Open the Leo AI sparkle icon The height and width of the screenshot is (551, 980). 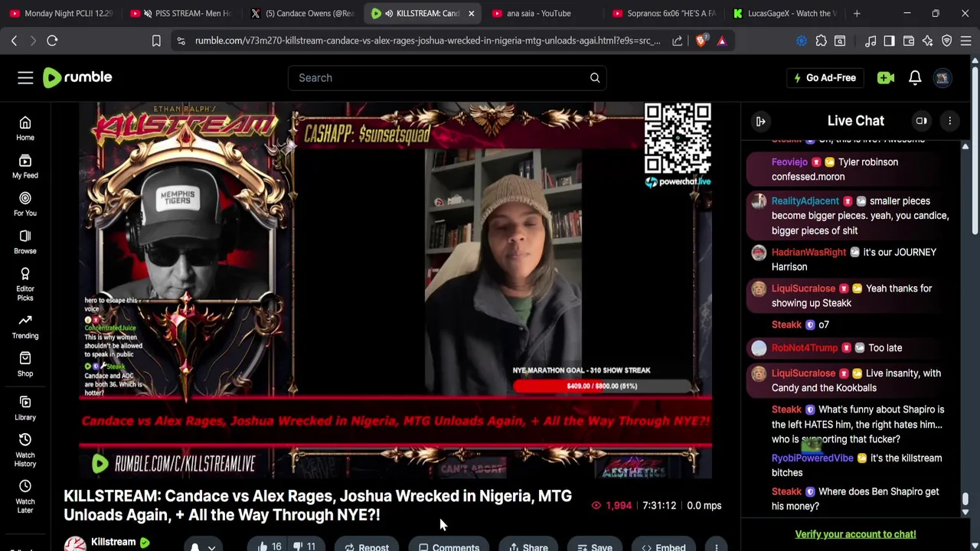pyautogui.click(x=927, y=41)
